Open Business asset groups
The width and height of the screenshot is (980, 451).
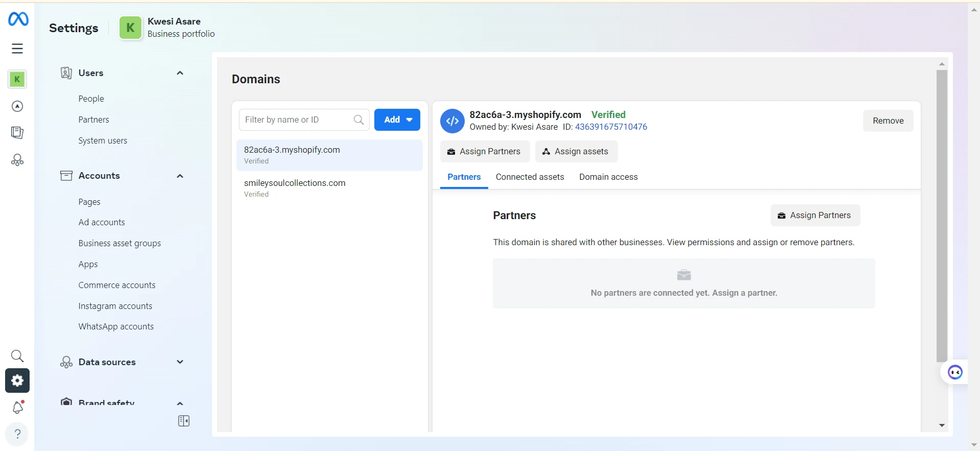point(119,243)
